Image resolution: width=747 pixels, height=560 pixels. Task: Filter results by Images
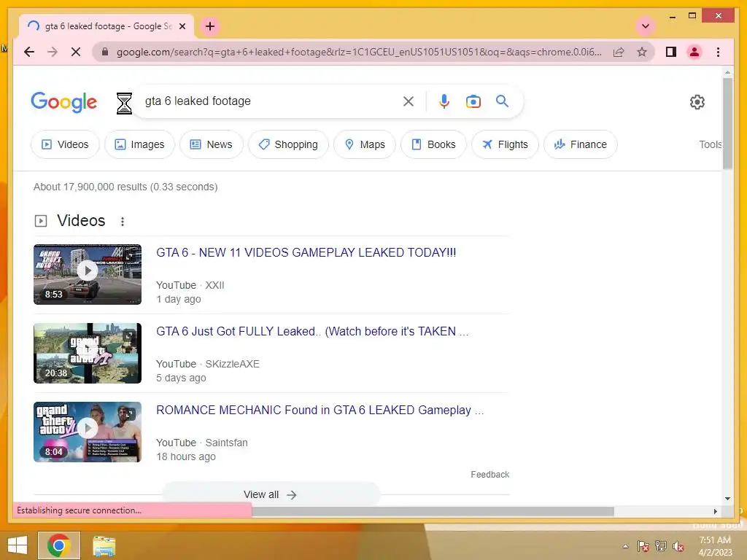pos(139,144)
